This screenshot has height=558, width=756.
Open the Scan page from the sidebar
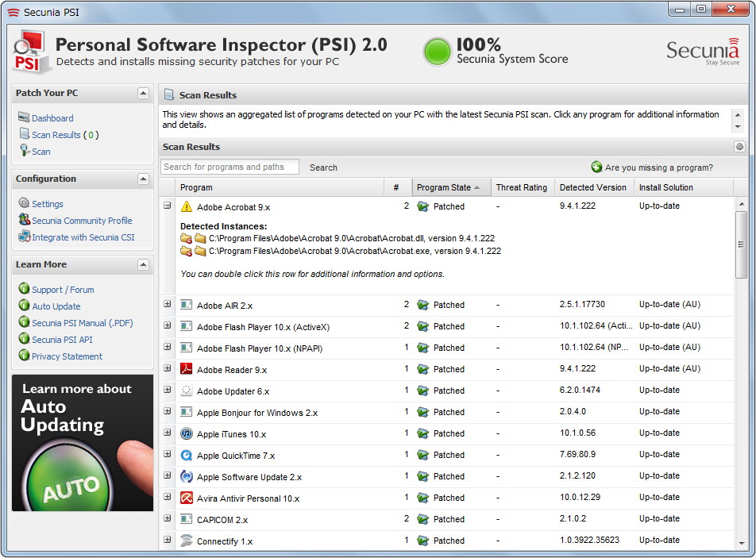click(x=40, y=151)
